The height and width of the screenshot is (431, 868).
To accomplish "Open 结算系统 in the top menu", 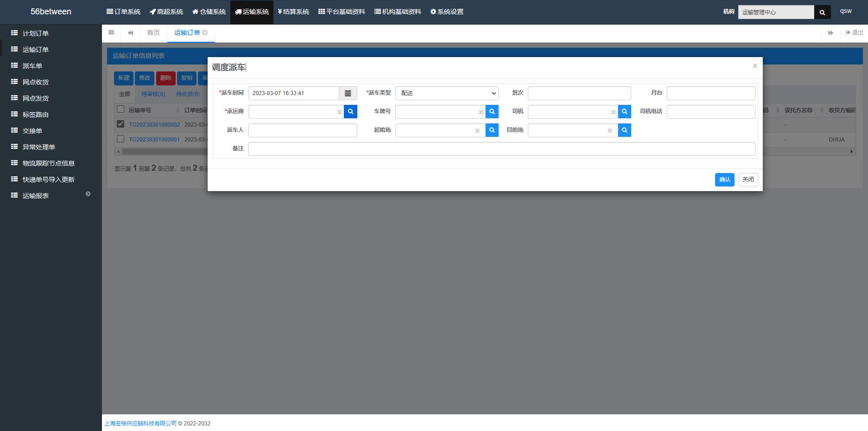I will [x=293, y=12].
